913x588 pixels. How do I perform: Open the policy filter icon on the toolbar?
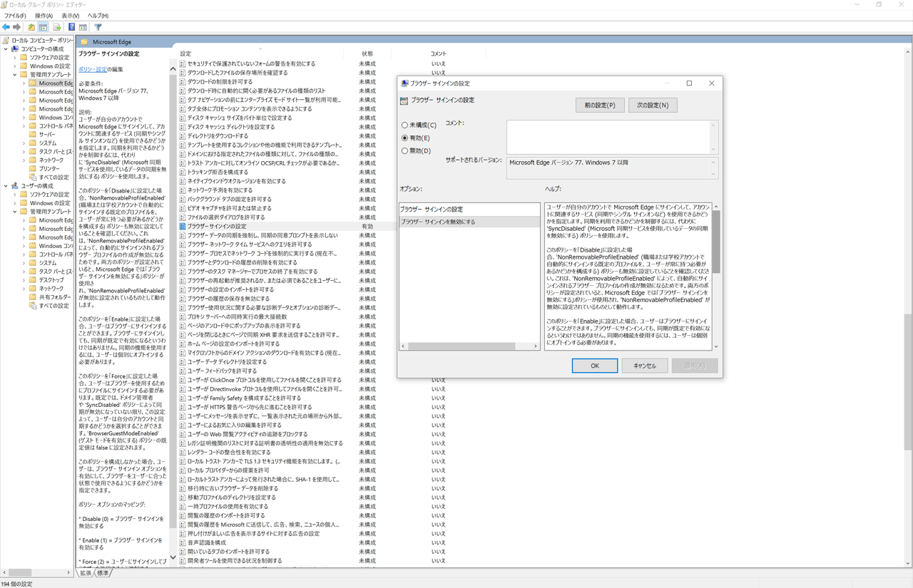98,26
